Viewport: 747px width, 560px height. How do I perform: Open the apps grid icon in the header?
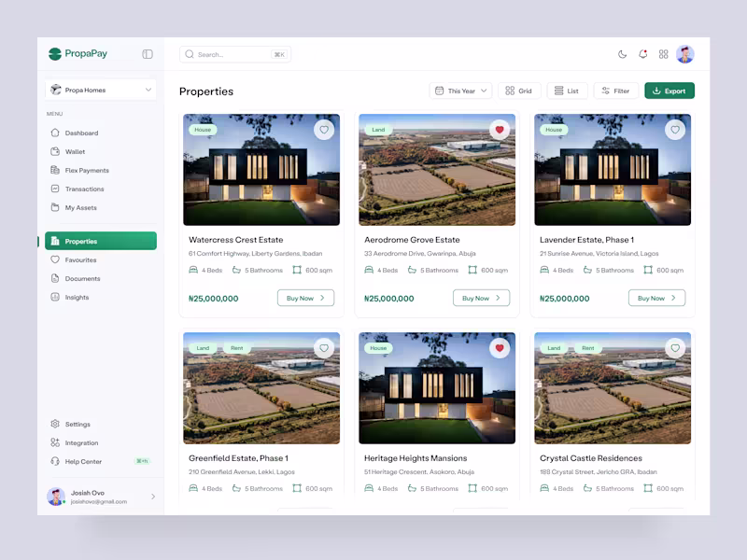[663, 54]
